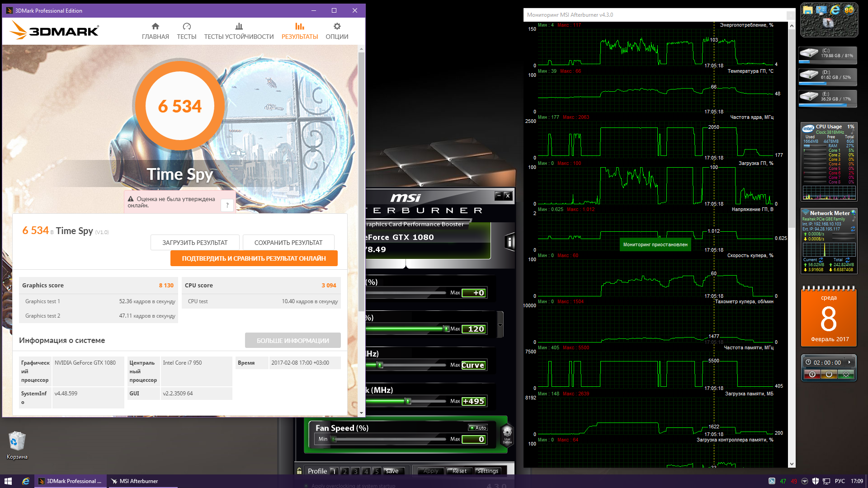Open the ГЛАВНАЯ home tab icon
This screenshot has height=488, width=868.
tap(155, 27)
